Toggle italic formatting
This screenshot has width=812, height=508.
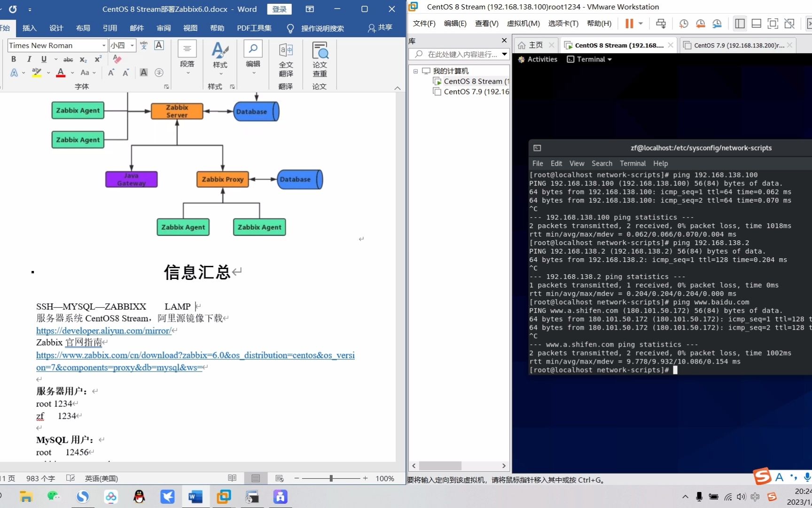29,59
